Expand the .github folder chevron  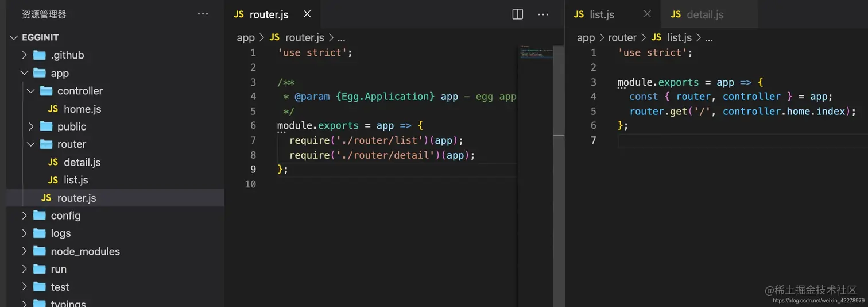[x=24, y=55]
